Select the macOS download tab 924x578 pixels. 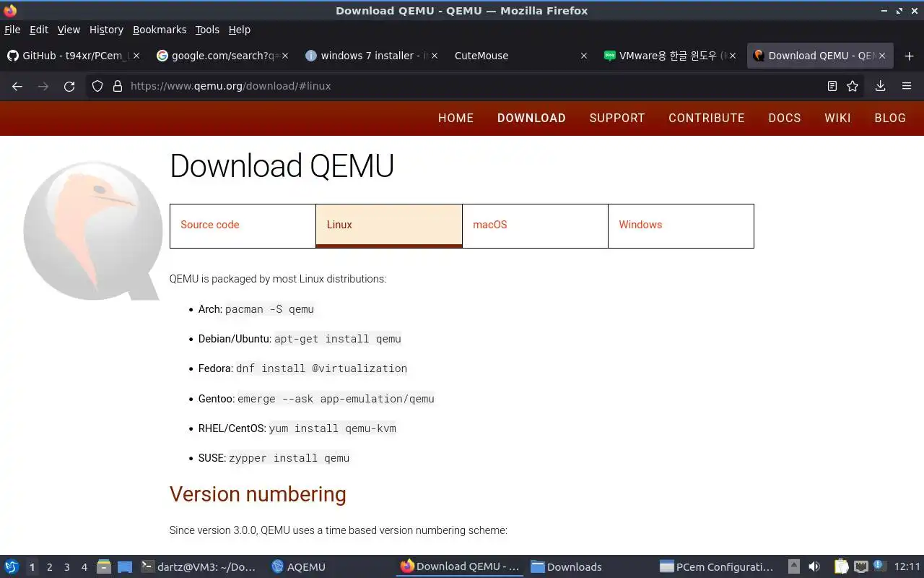pos(535,225)
